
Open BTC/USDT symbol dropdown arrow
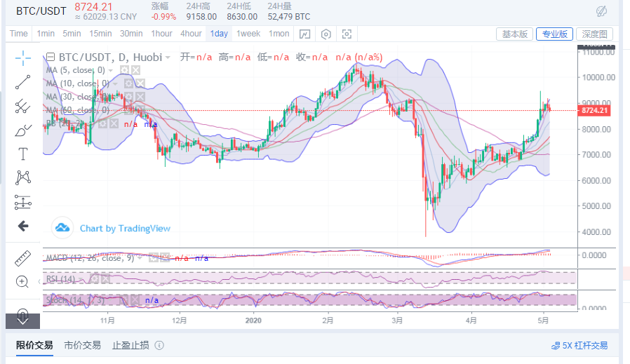pyautogui.click(x=168, y=58)
